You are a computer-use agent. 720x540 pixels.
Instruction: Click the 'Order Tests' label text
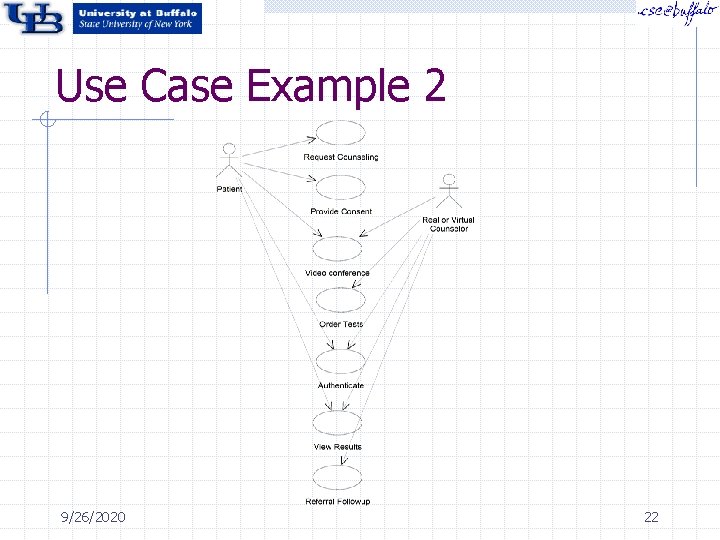[x=341, y=324]
